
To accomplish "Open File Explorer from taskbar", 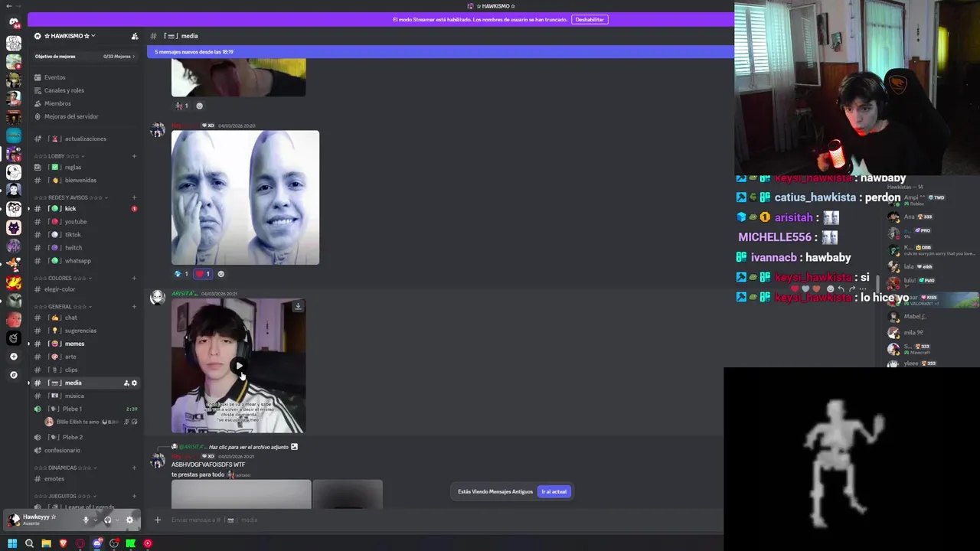I will point(46,543).
